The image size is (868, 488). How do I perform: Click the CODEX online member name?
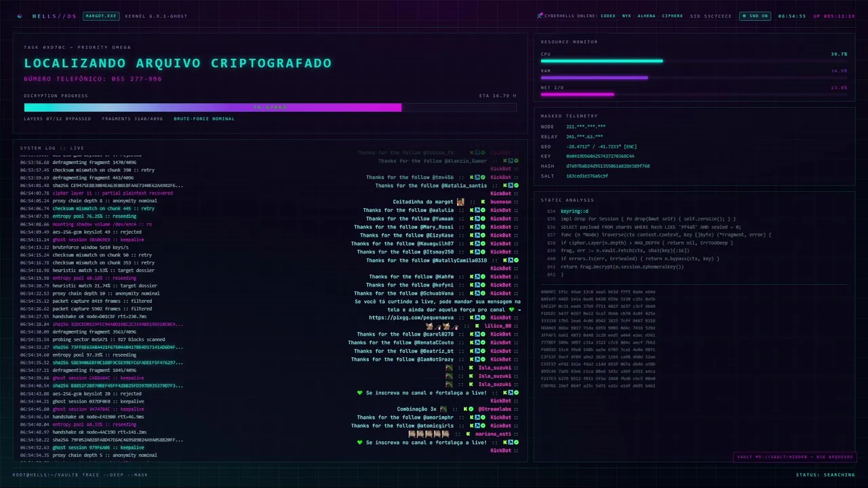[x=608, y=16]
